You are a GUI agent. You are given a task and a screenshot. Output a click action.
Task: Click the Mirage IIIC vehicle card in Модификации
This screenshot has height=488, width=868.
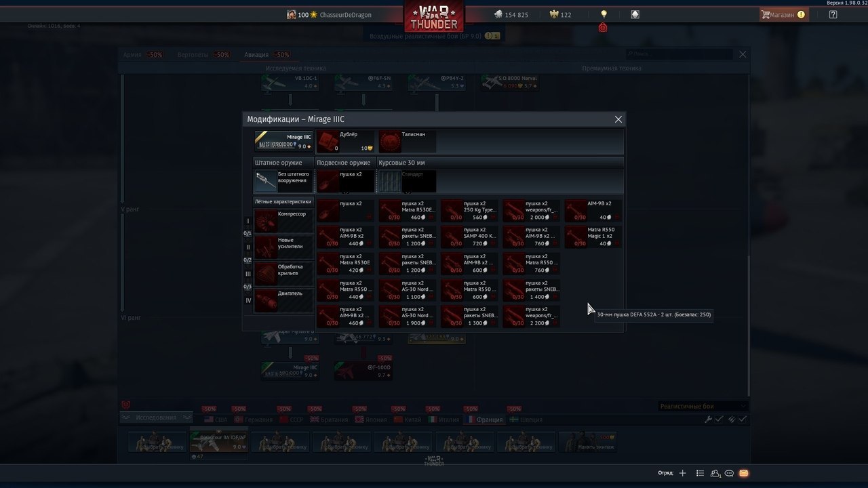click(x=283, y=141)
